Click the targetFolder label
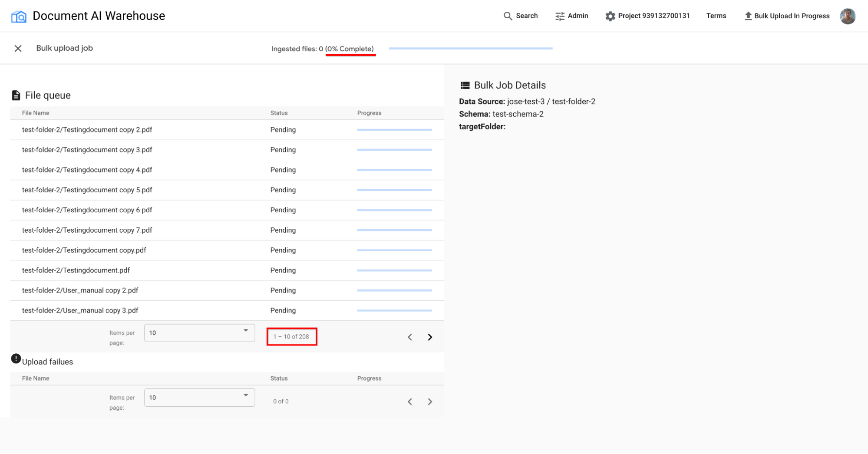 482,127
